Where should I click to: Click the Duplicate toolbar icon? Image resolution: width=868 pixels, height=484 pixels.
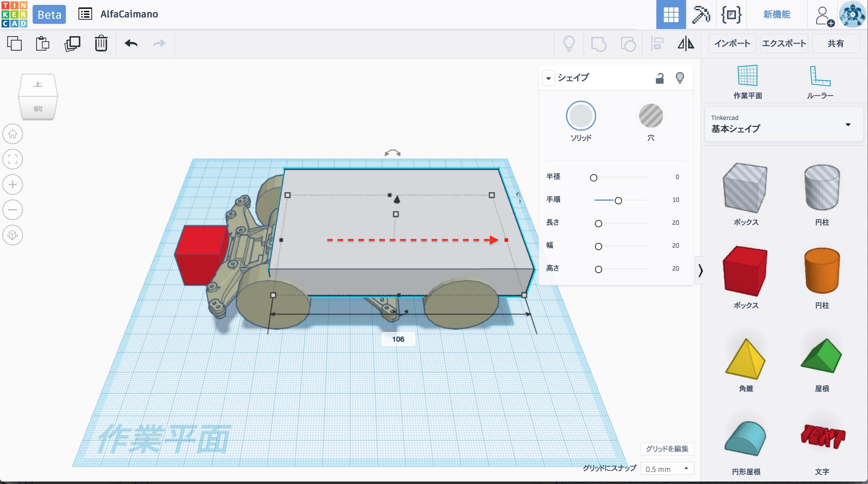(x=72, y=43)
